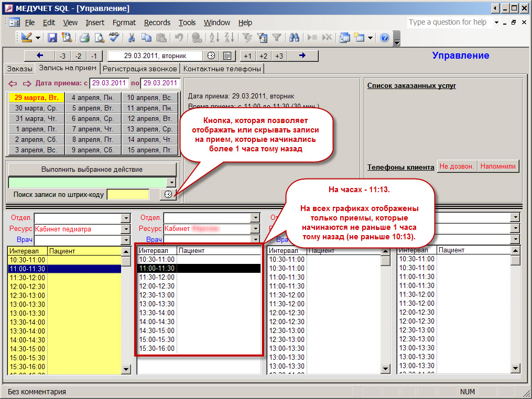532x399 pixels.
Task: Apply Filter By Selection toolbar icon
Action: 247,37
